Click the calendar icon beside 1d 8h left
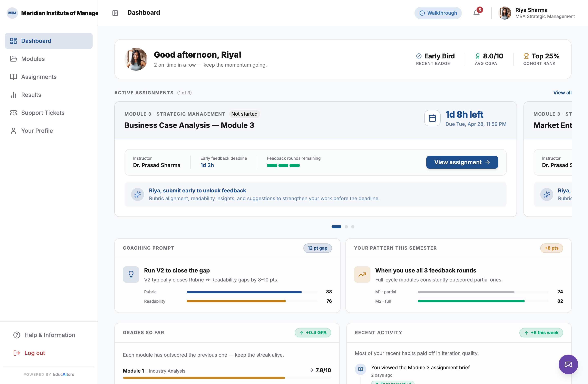The height and width of the screenshot is (384, 588). tap(432, 118)
